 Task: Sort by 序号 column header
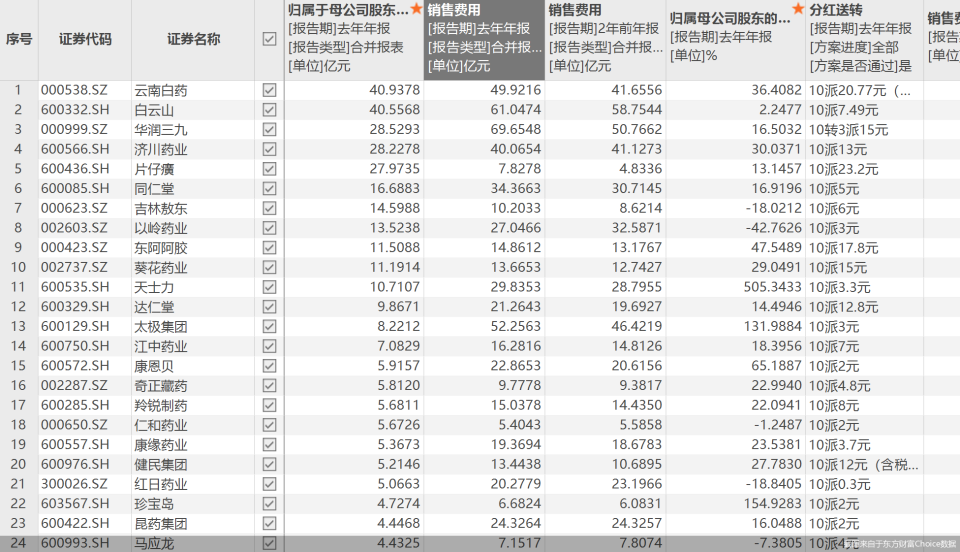pos(19,39)
